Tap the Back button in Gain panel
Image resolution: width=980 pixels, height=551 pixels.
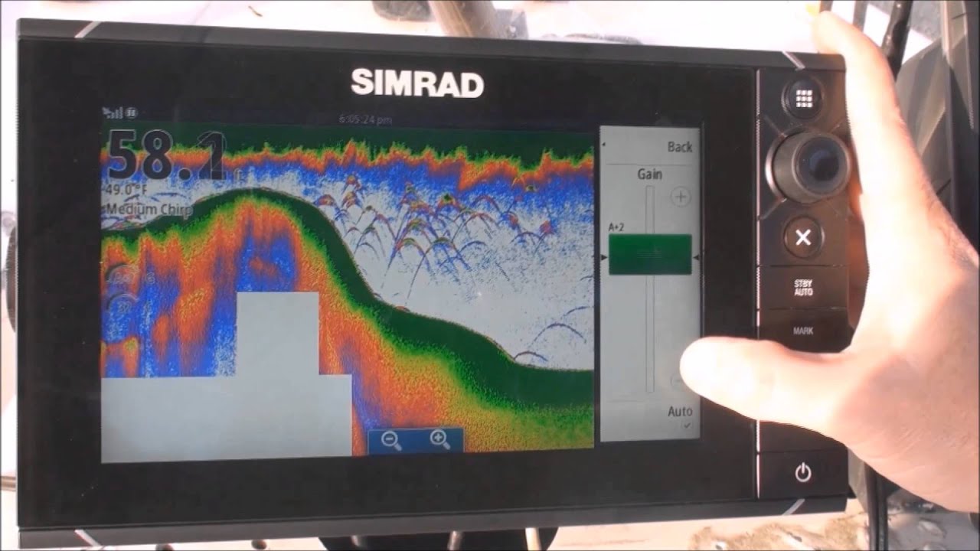coord(679,147)
